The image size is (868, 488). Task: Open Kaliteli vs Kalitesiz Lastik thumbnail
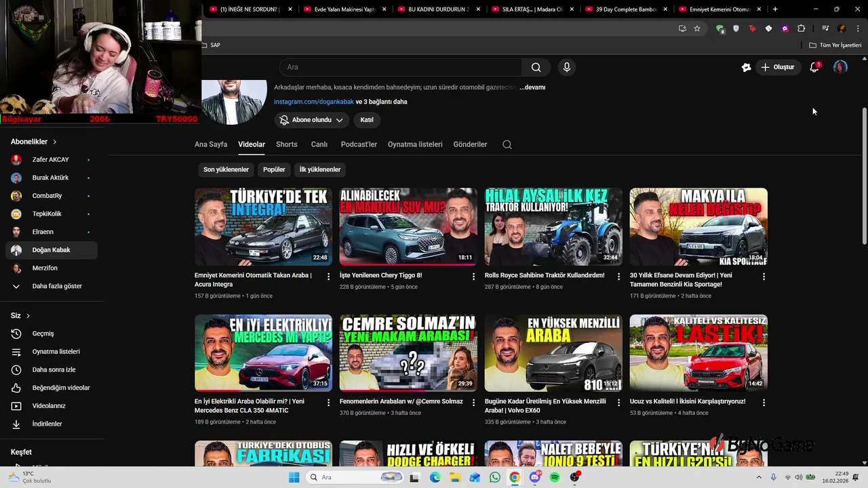698,352
